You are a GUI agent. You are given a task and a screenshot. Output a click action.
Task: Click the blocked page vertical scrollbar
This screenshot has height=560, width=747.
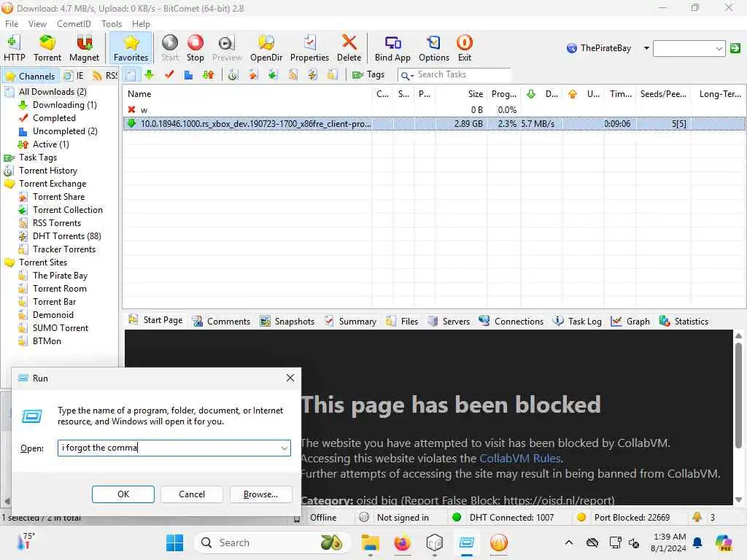pyautogui.click(x=738, y=394)
